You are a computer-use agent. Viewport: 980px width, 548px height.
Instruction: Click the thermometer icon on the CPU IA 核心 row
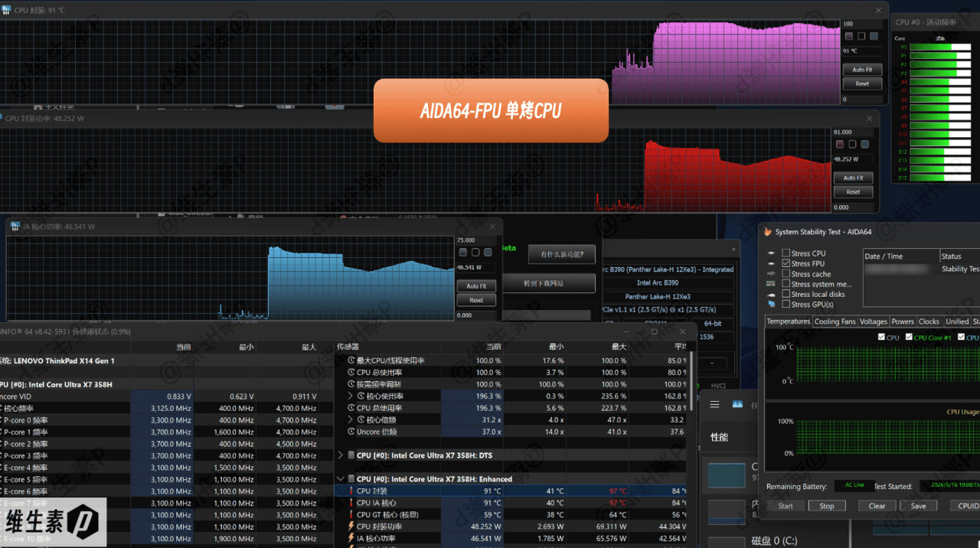[351, 503]
